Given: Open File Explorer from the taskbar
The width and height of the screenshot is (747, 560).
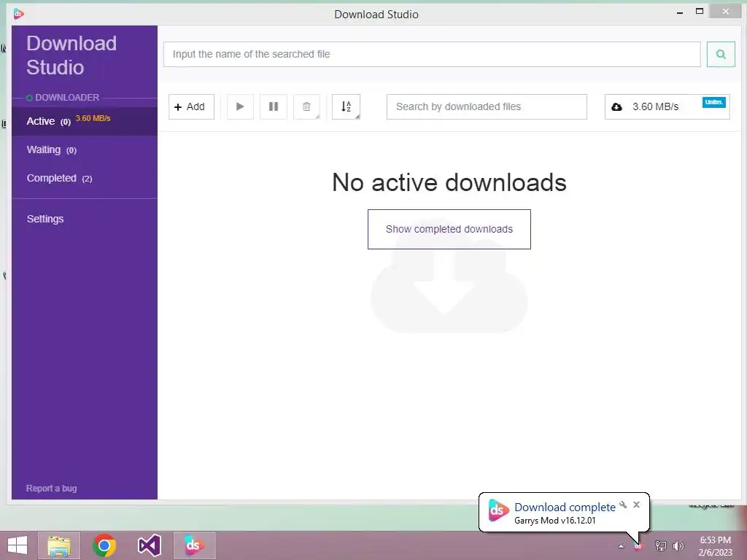Looking at the screenshot, I should (59, 545).
